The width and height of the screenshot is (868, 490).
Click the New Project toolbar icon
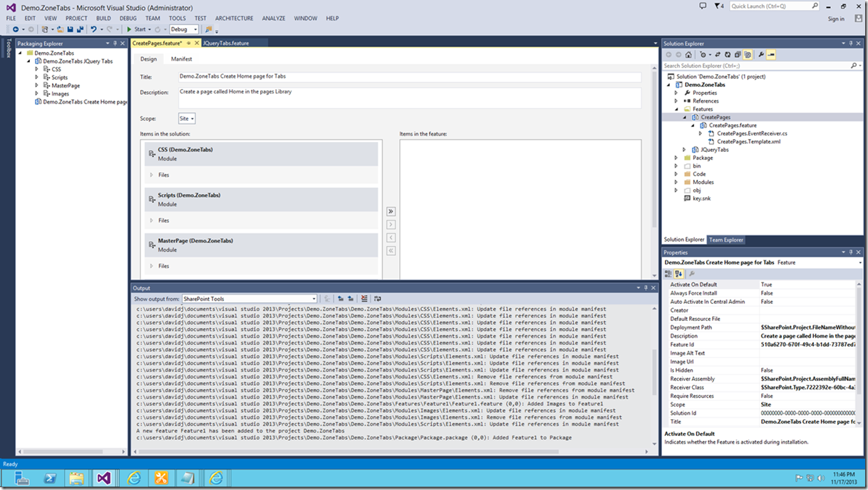pyautogui.click(x=45, y=29)
